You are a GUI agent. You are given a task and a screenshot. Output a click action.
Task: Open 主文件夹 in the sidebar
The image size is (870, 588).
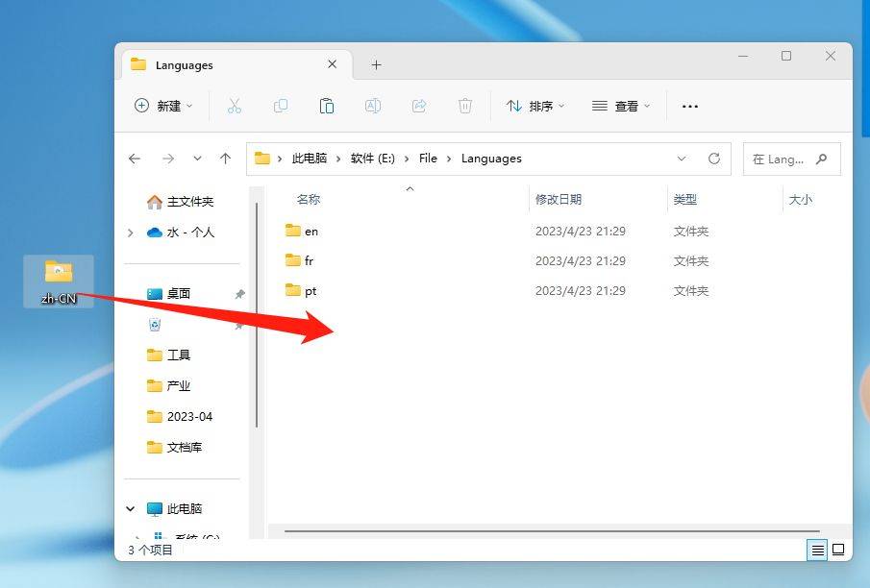(x=181, y=202)
